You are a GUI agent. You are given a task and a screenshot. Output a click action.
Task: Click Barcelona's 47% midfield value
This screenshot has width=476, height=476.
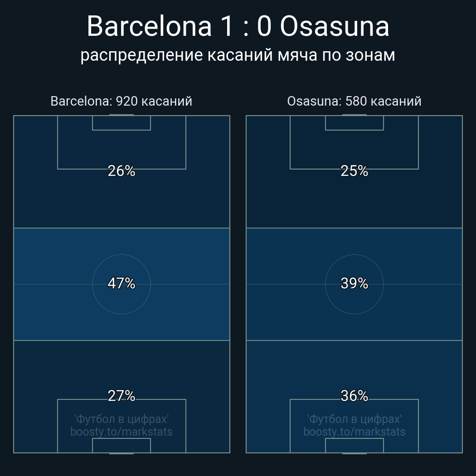click(x=121, y=283)
